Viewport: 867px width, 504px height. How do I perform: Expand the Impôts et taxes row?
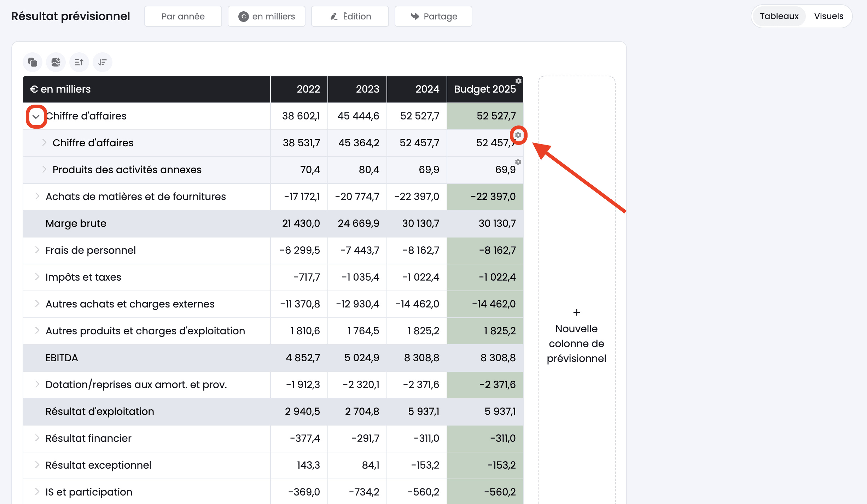pyautogui.click(x=37, y=277)
